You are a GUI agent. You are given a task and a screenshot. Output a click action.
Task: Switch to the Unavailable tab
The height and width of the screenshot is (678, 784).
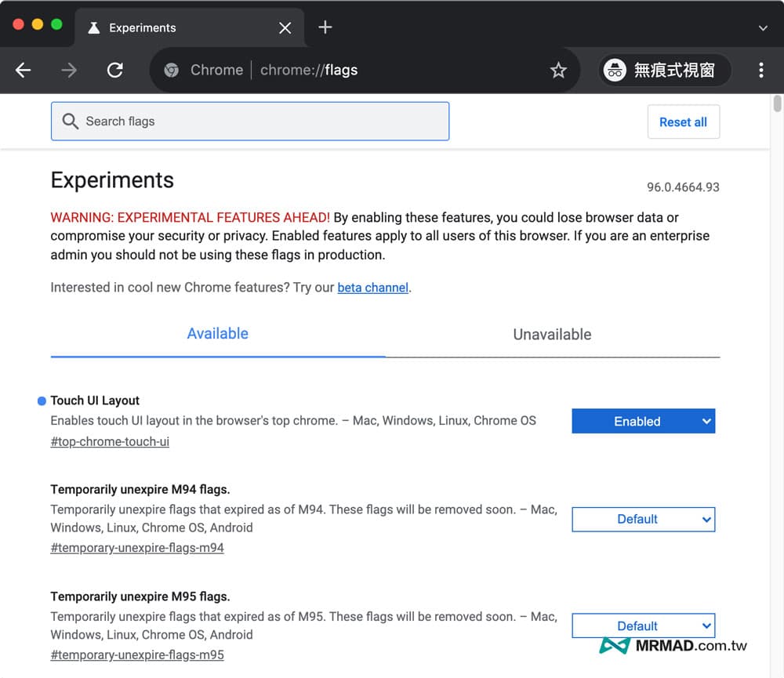pos(553,334)
